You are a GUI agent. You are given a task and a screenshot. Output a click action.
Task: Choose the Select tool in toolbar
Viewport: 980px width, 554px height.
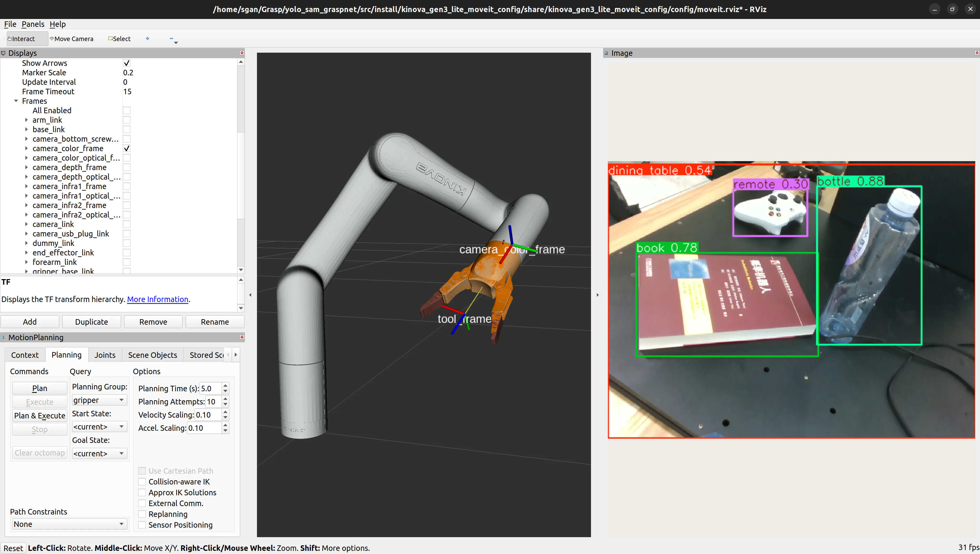119,39
